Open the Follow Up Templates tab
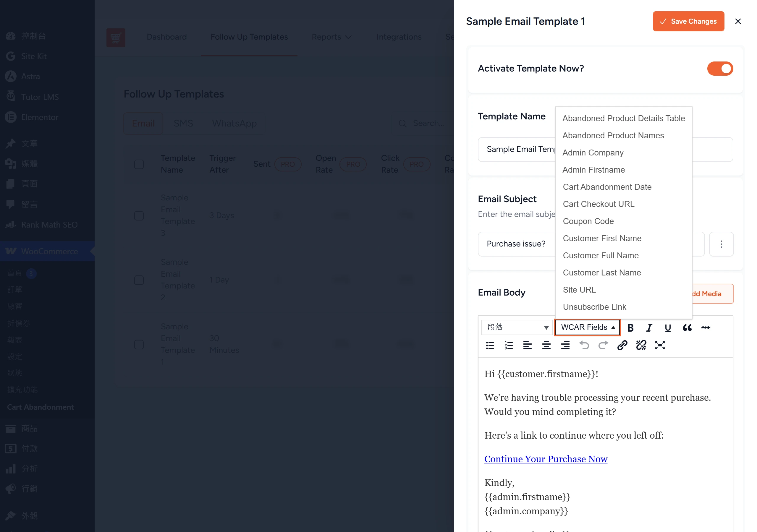This screenshot has width=757, height=532. [249, 37]
